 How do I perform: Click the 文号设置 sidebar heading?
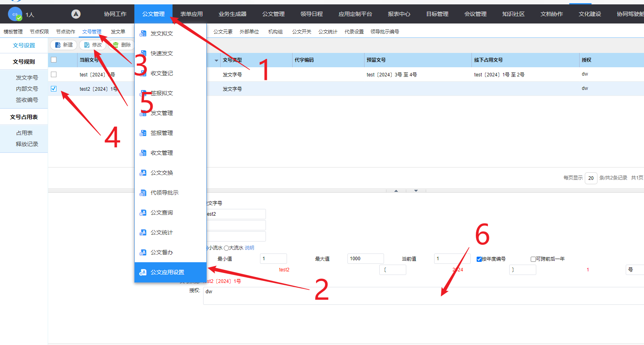click(x=24, y=45)
